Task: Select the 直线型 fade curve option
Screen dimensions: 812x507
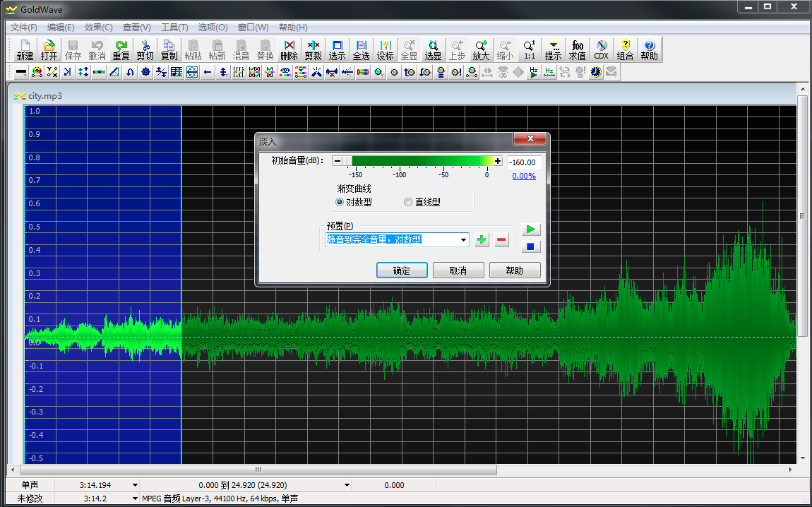Action: point(408,202)
